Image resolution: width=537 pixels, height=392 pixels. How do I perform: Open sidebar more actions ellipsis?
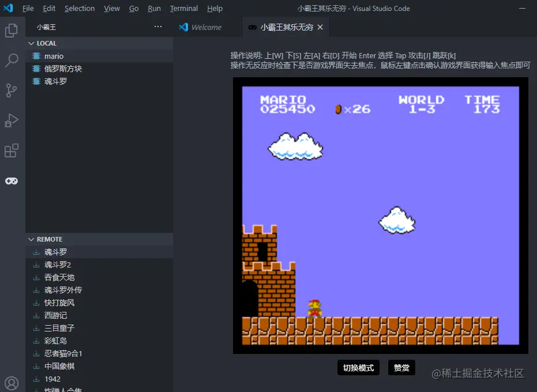(x=158, y=27)
